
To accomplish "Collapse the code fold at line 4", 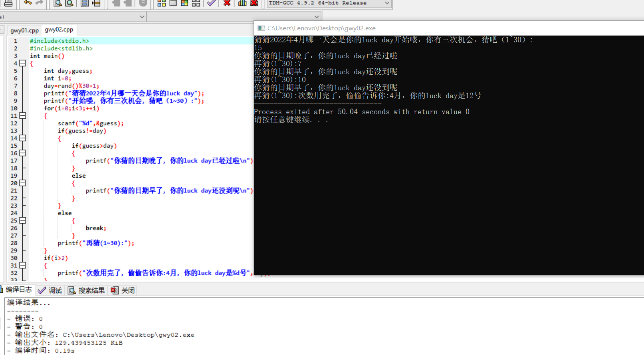I will pos(23,63).
